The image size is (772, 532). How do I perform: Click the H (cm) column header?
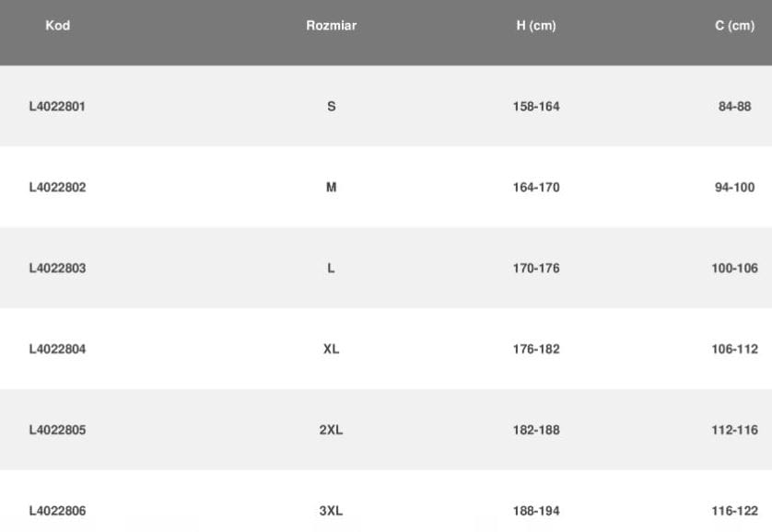tap(536, 26)
